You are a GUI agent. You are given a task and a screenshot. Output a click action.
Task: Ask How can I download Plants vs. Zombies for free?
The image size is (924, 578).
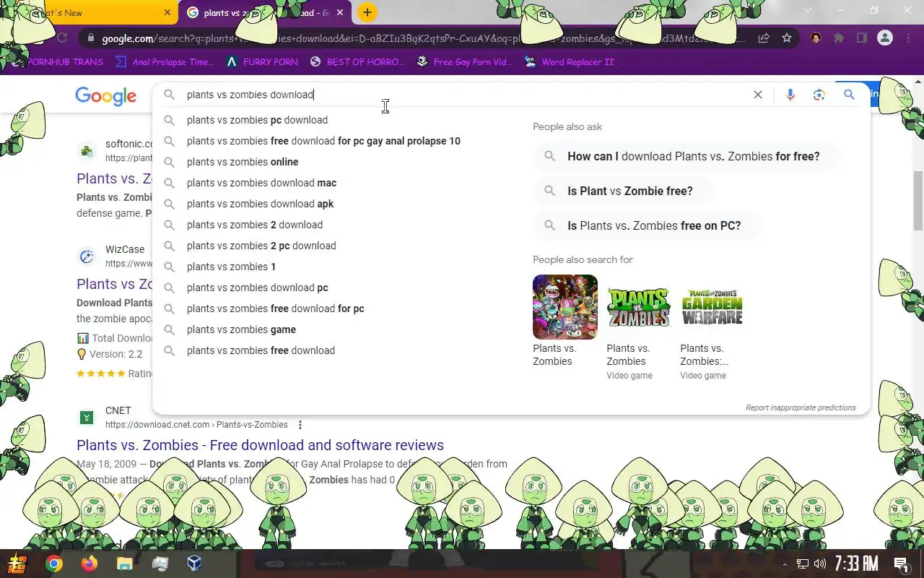[x=687, y=156]
